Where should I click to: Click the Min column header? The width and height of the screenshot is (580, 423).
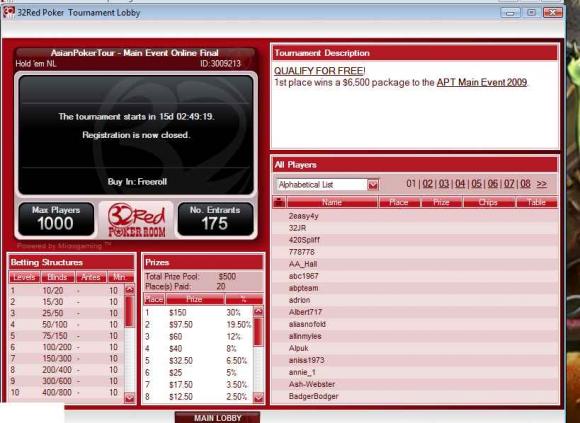click(x=121, y=277)
